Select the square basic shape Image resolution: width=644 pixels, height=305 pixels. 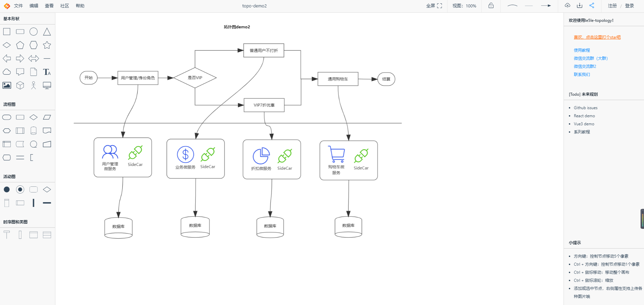click(7, 32)
